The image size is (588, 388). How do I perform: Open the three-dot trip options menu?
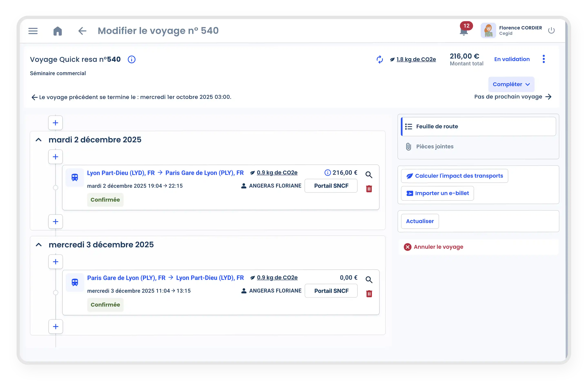543,59
